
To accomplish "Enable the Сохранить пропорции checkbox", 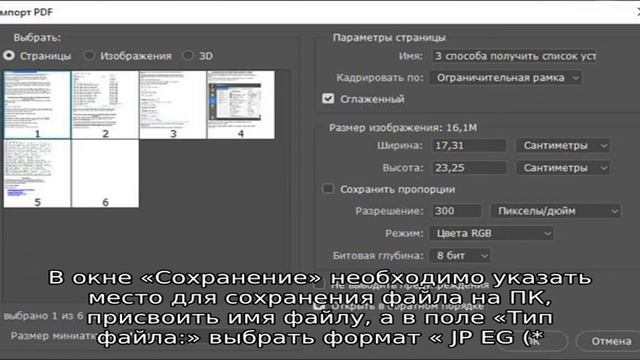I will (328, 189).
